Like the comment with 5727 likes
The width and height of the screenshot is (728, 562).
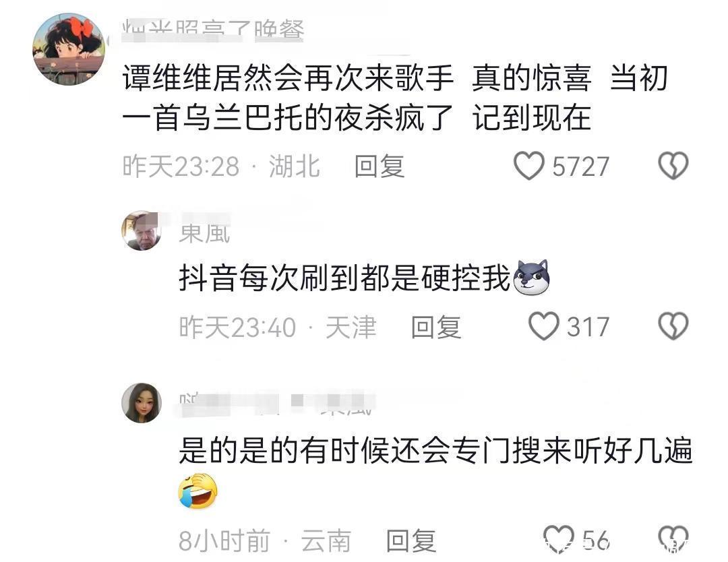(x=528, y=166)
